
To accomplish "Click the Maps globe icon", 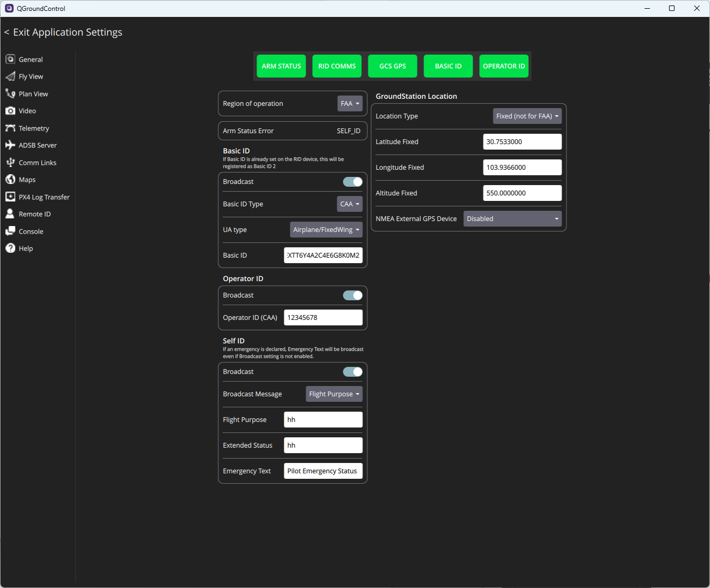I will point(10,180).
